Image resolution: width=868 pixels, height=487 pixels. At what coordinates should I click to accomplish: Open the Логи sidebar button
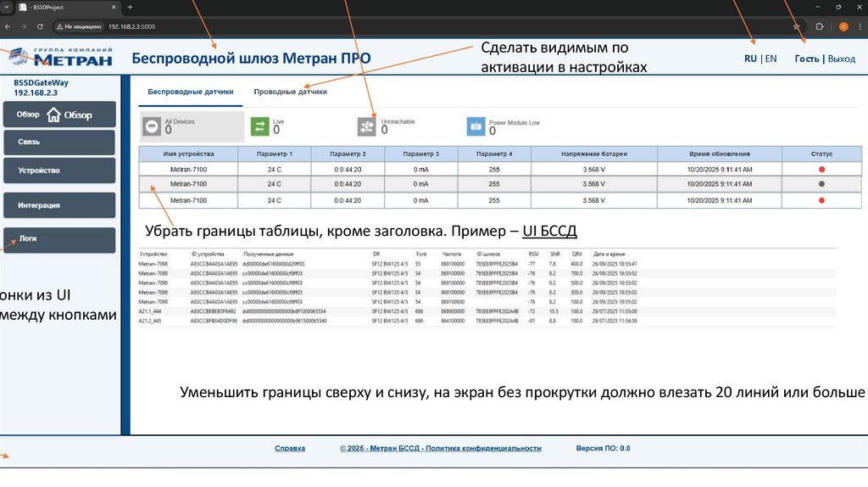[59, 239]
